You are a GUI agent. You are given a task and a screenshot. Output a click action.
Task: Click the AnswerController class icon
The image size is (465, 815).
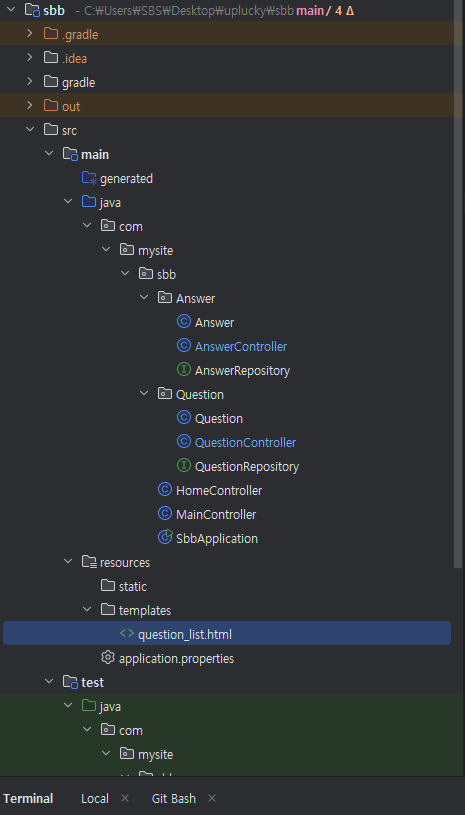[184, 346]
